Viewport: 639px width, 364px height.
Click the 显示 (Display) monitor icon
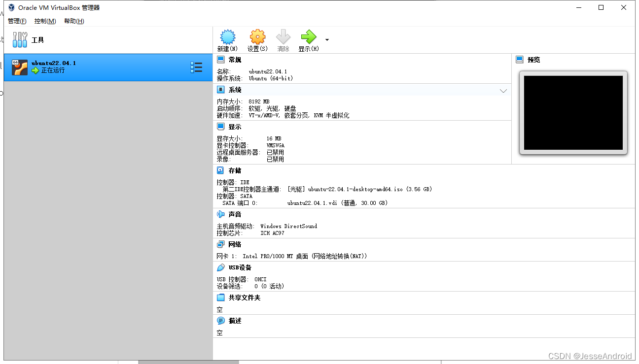pos(220,127)
